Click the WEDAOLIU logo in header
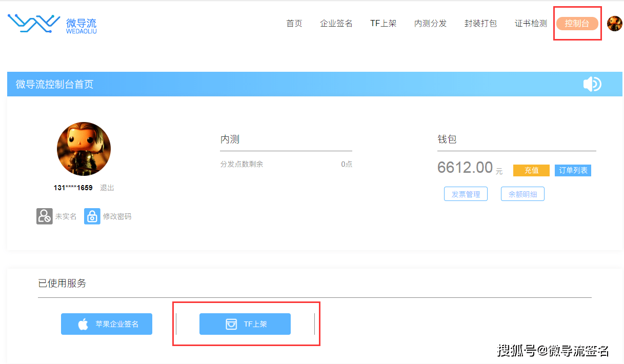Viewport: 624px width, 364px height. [x=52, y=24]
